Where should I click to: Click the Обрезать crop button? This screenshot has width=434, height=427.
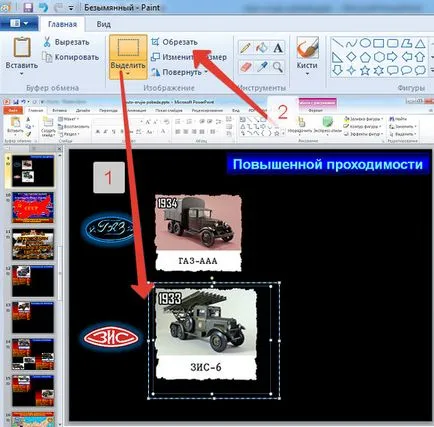pyautogui.click(x=174, y=42)
